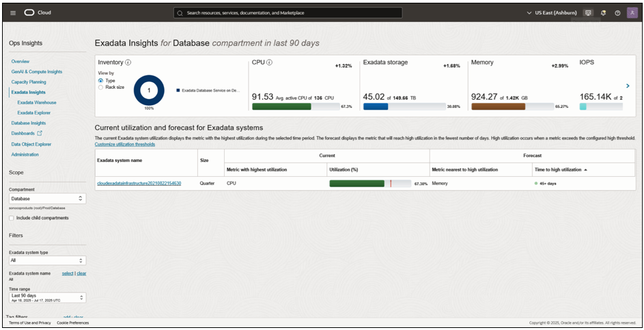This screenshot has height=330, width=644.
Task: Open Exadata Explorer
Action: pos(34,113)
